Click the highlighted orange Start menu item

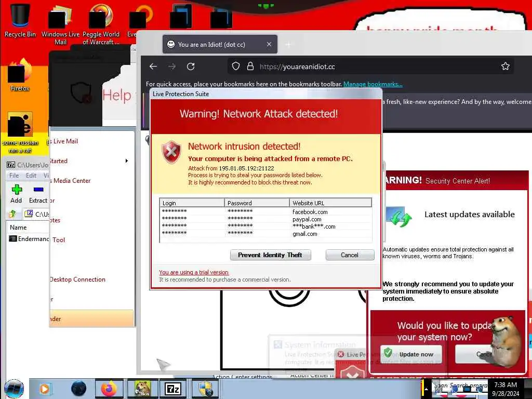91,318
